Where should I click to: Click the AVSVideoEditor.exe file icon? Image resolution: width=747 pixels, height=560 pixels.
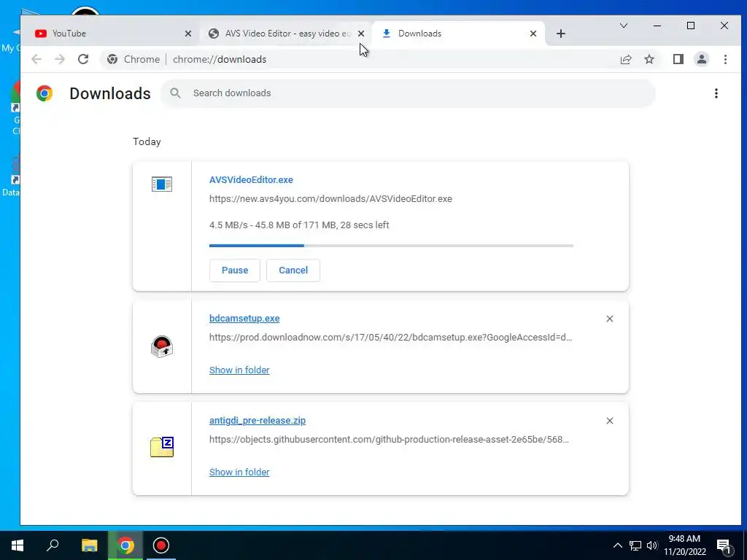coord(162,184)
